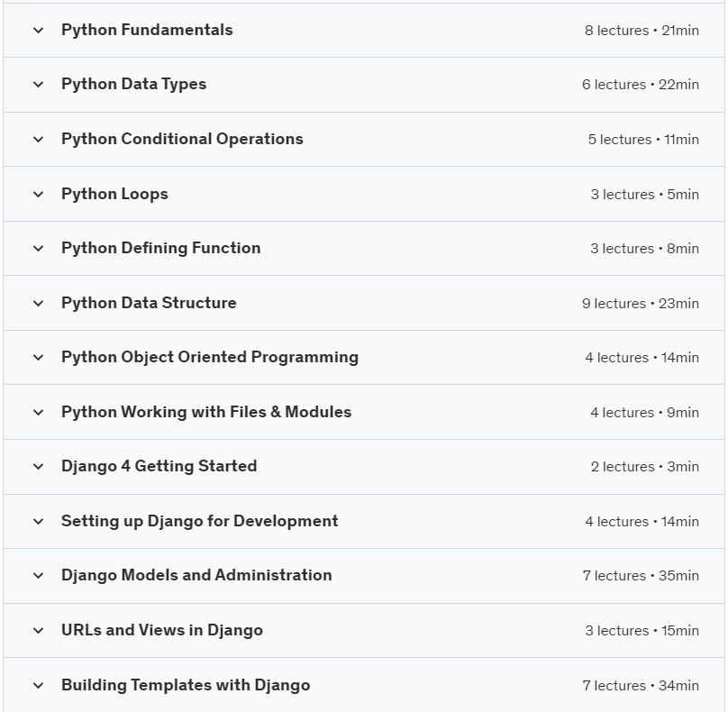The width and height of the screenshot is (728, 712).
Task: Select the Python Data Types title
Action: 133,85
